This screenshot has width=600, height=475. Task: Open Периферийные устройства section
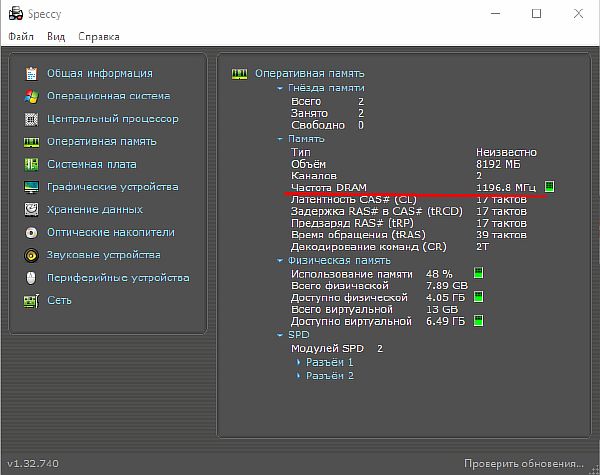pyautogui.click(x=118, y=278)
